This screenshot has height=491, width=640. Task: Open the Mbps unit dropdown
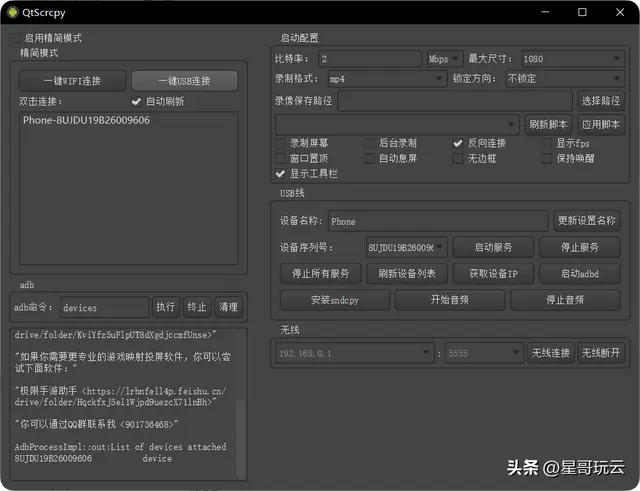(445, 59)
